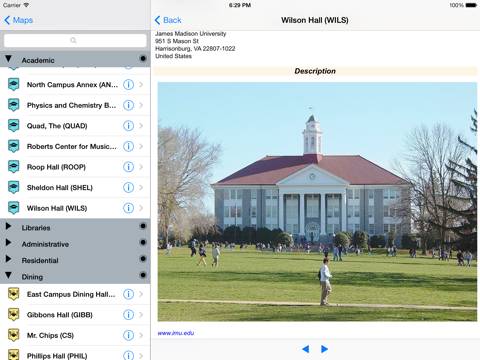The width and height of the screenshot is (480, 360).
Task: Open chevron for Gibbons Hall (GIBB)
Action: [141, 315]
